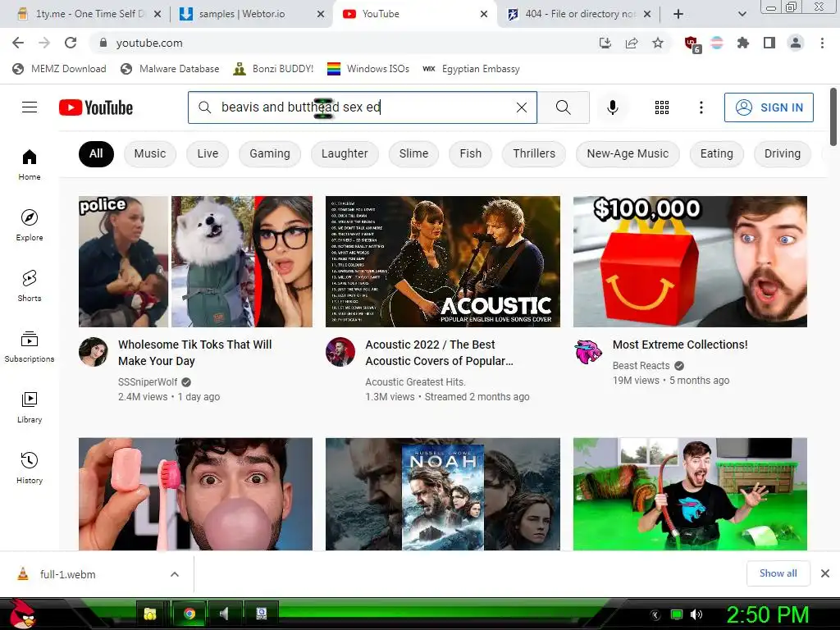Select the Eating filter chip

pyautogui.click(x=716, y=153)
